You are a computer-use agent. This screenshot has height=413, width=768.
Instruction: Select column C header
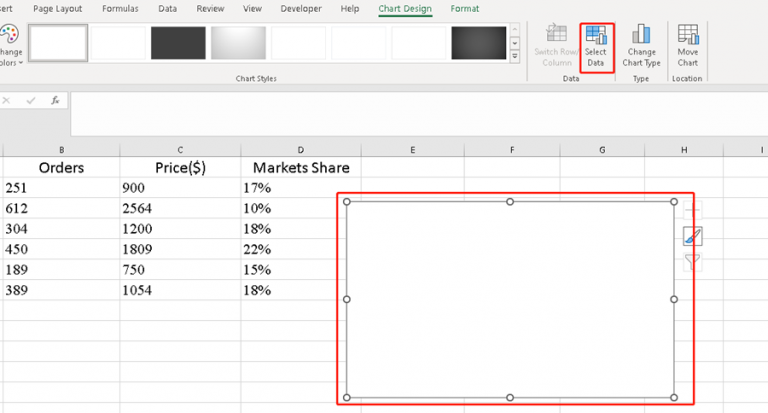pyautogui.click(x=180, y=149)
